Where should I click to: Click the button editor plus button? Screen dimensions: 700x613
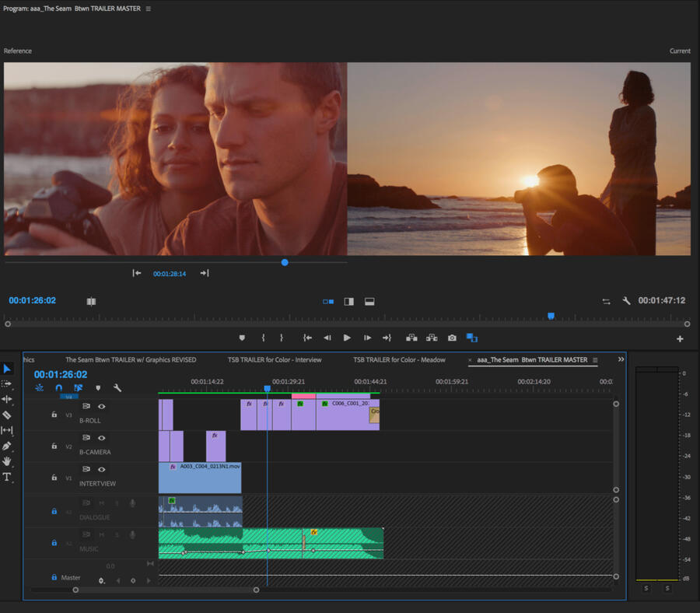pos(680,338)
